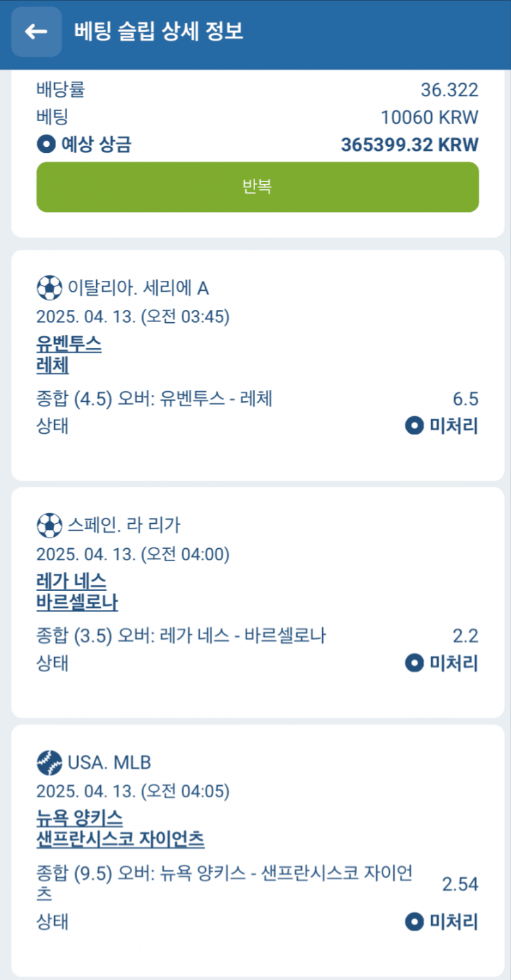Screen dimensions: 511x980
Task: Click the green 반복 repeat button
Action: tap(257, 187)
